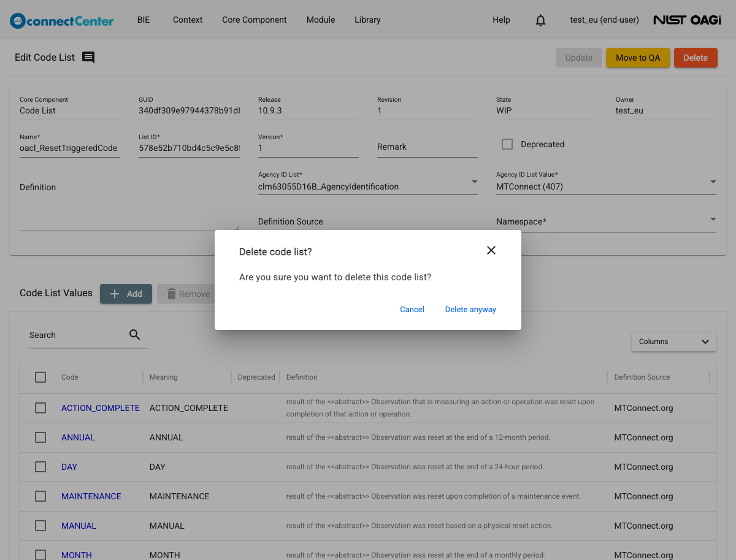Open the MANUAL code link
The image size is (736, 560).
[79, 526]
